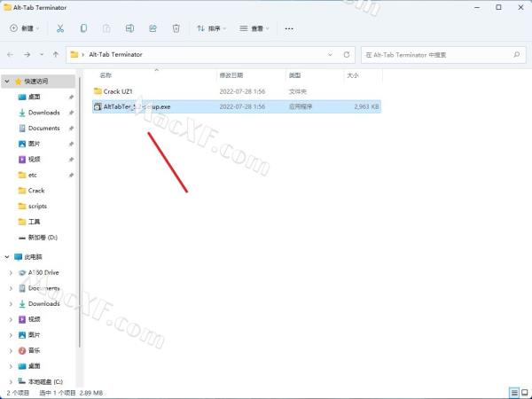
Task: Click the 2022-07-28 date of Crack UZ1
Action: (x=242, y=91)
